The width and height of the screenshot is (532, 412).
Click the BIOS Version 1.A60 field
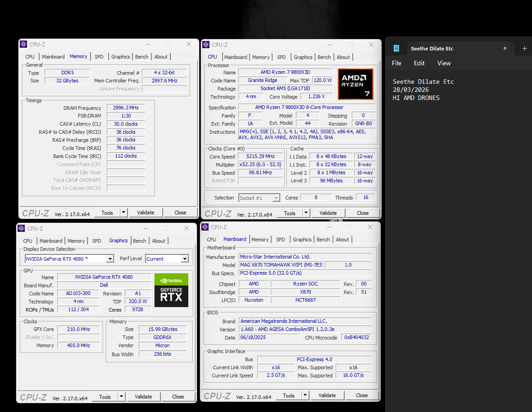point(305,329)
